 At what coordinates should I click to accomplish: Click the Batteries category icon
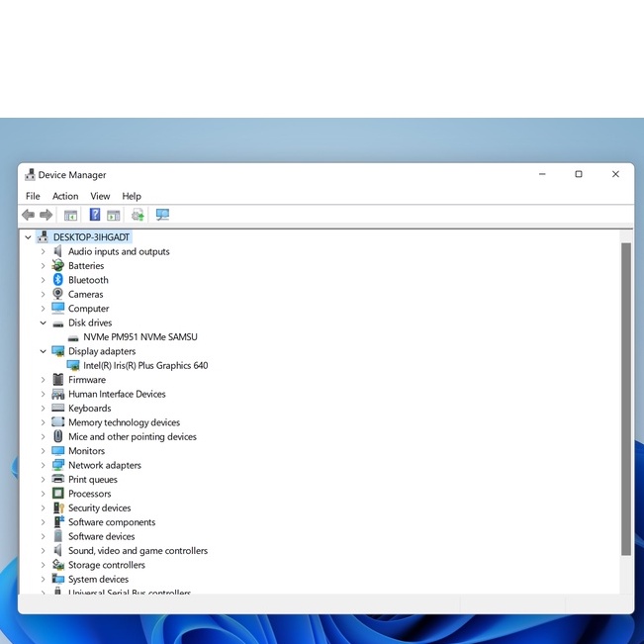pos(58,265)
